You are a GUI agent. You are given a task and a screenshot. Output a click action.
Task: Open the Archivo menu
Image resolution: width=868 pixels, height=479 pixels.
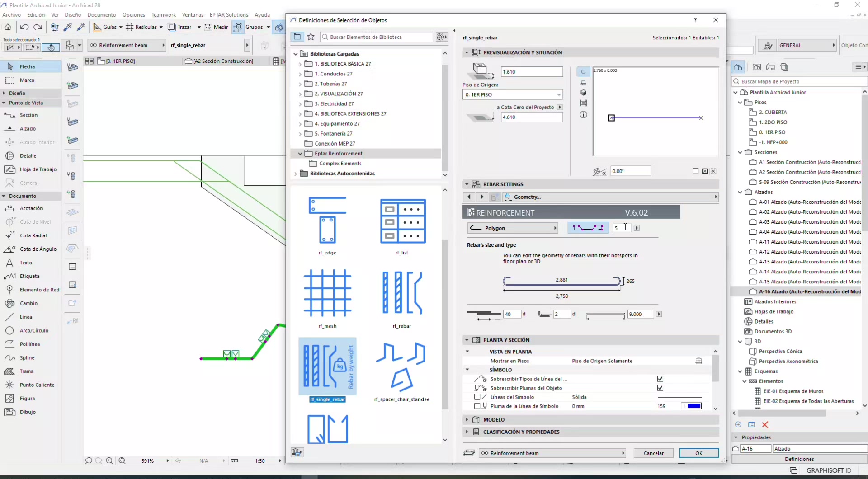(x=12, y=15)
